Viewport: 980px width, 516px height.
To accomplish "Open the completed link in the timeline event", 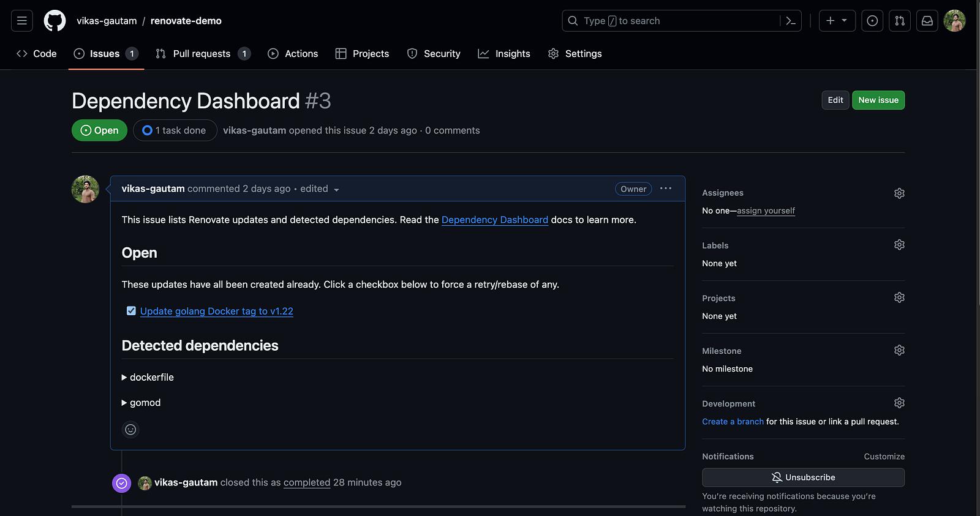I will click(307, 482).
